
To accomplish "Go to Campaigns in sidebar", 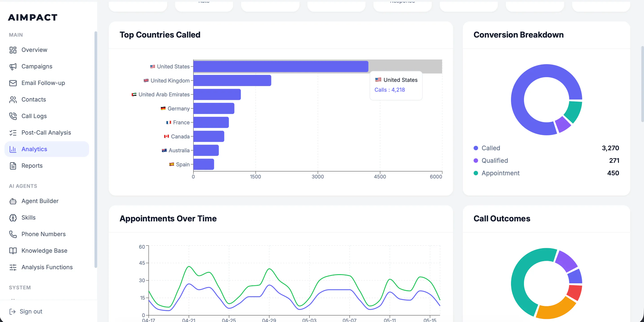I will point(47,66).
